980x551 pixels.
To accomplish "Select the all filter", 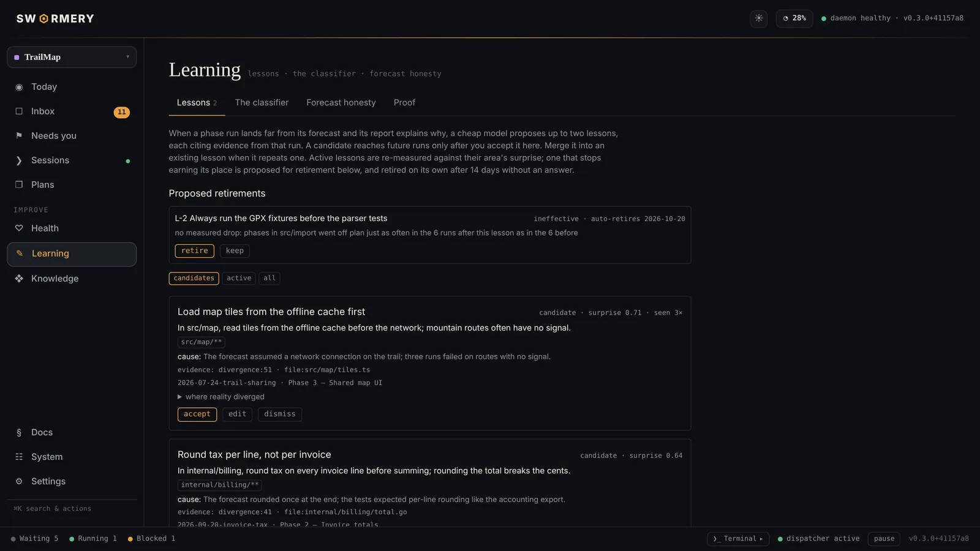I will [269, 279].
